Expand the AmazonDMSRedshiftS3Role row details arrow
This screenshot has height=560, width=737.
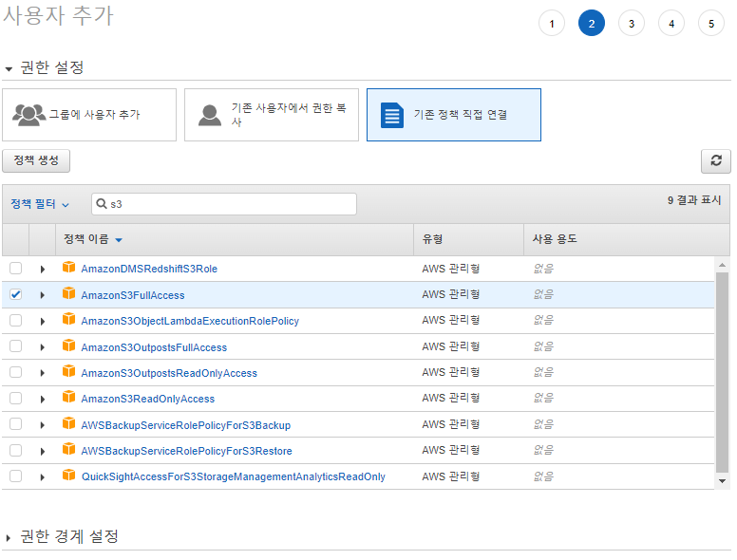click(43, 270)
